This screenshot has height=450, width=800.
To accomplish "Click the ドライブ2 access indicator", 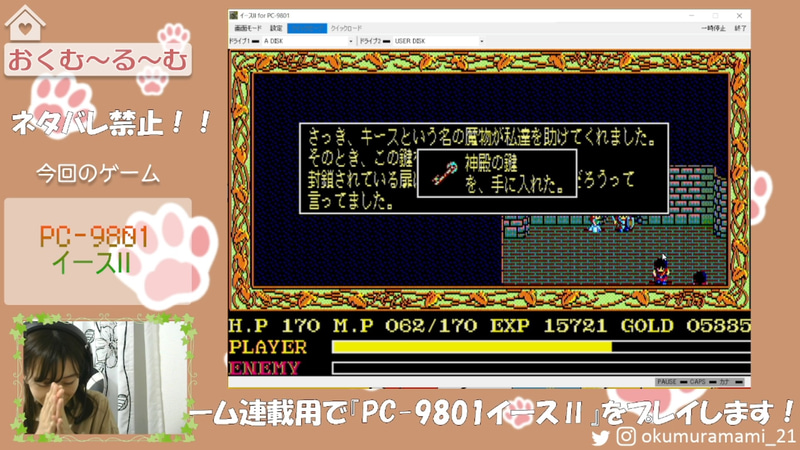I will pos(386,41).
